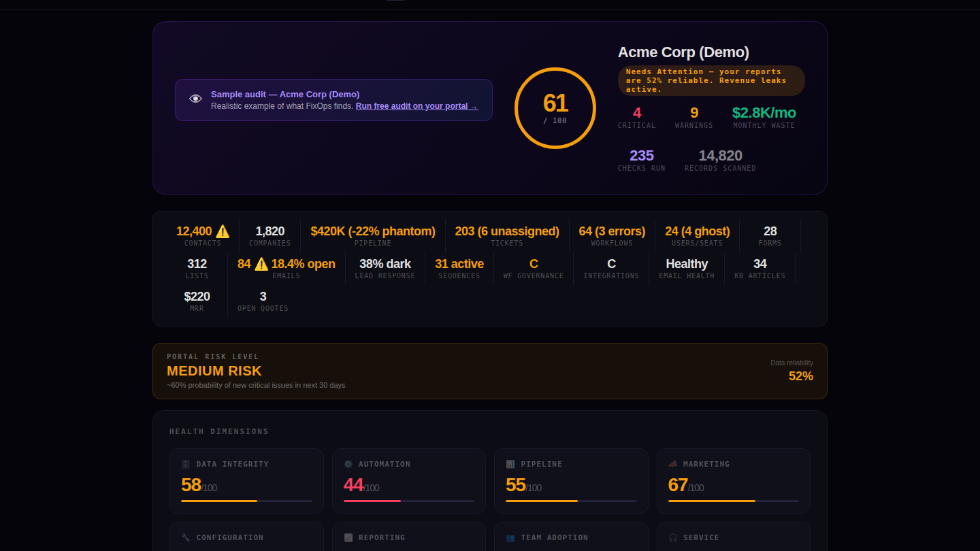Click the Marketing score progress bar
Screen dimensions: 980x551
click(x=734, y=501)
